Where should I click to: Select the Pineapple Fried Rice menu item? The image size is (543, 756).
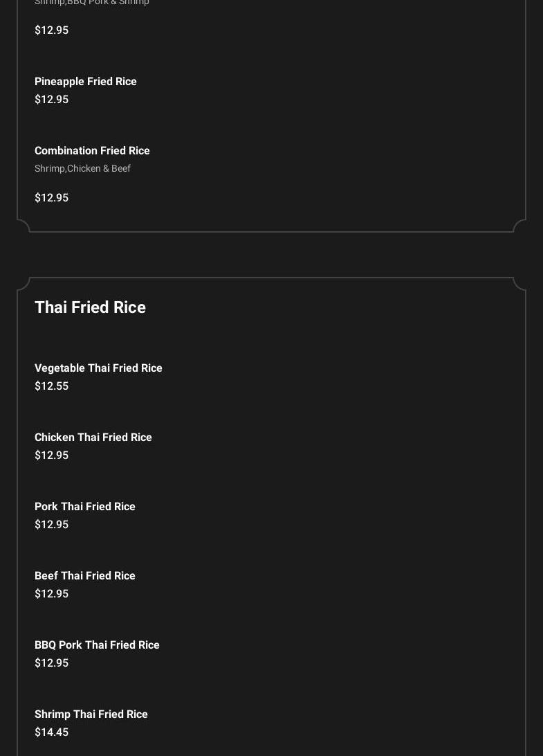[x=86, y=82]
